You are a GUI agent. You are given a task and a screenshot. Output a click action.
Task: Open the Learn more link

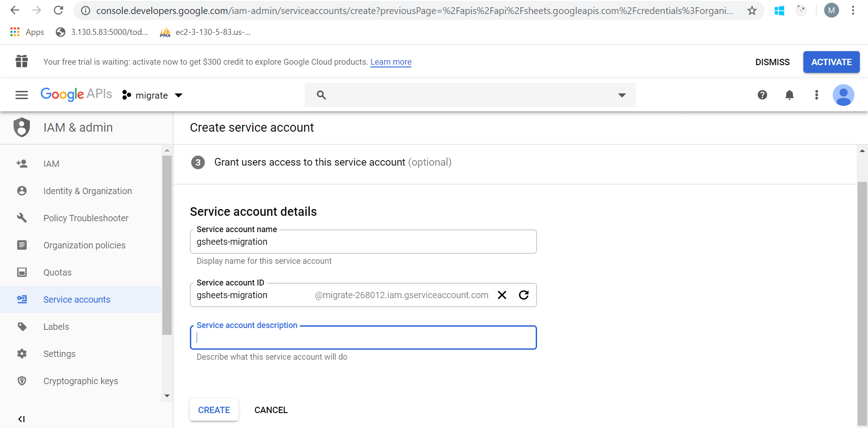tap(391, 62)
